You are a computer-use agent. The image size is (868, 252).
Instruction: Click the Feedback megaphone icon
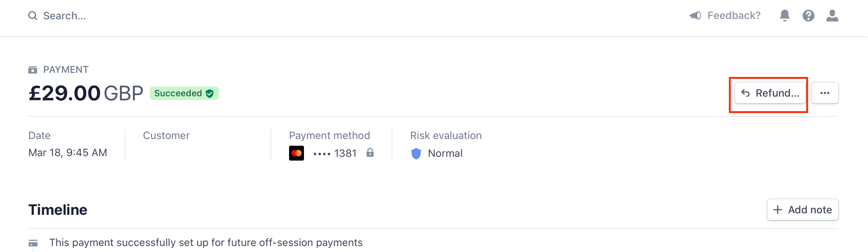click(x=695, y=16)
